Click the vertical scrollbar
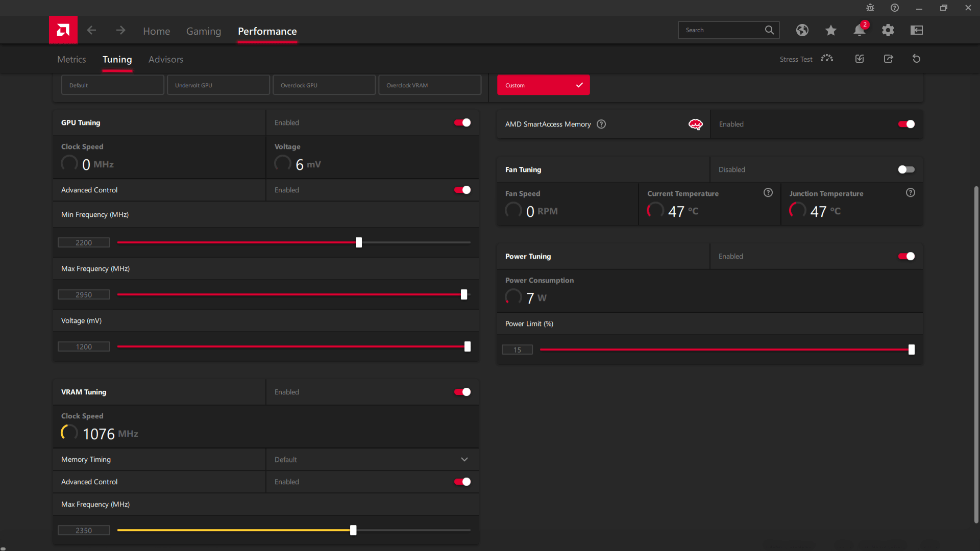This screenshot has width=980, height=551. [x=976, y=355]
